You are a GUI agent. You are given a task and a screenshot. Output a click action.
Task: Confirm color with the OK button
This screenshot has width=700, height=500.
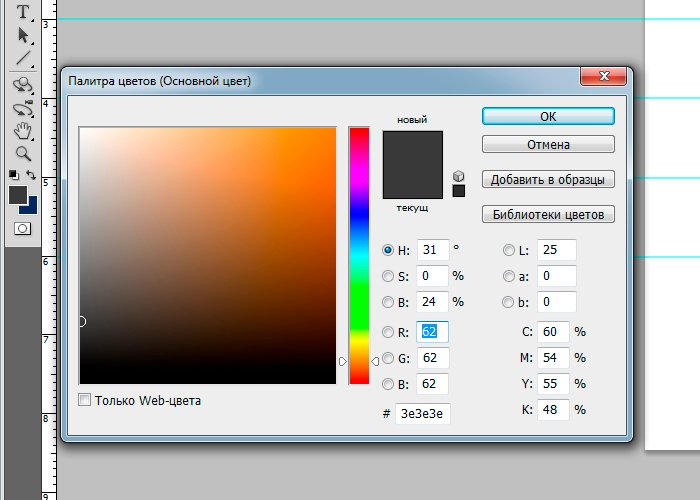[547, 116]
